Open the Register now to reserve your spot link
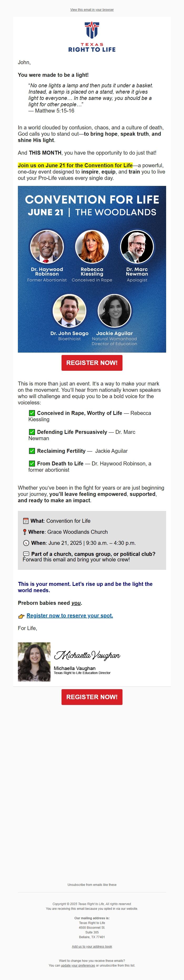This screenshot has height=980, width=184. [x=70, y=615]
